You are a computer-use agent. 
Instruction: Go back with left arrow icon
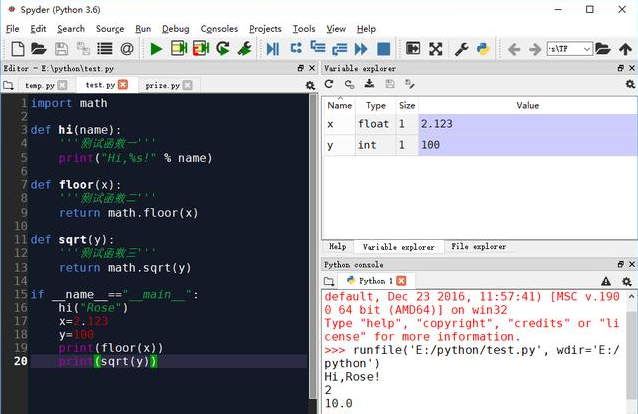coord(514,50)
